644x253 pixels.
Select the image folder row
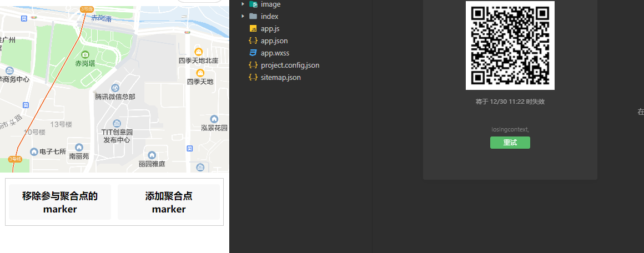(301, 4)
